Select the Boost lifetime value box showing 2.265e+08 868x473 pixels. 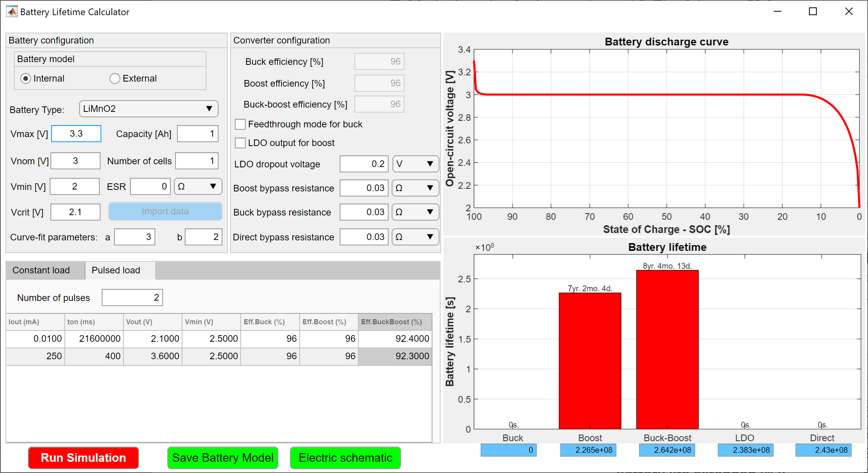(588, 450)
